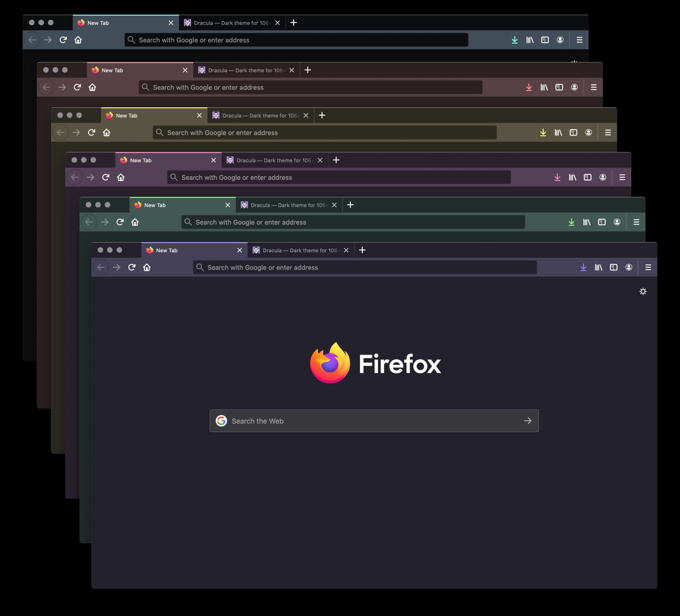Click the Google logo in the web search field
Screen dimensions: 680x616
click(x=221, y=421)
